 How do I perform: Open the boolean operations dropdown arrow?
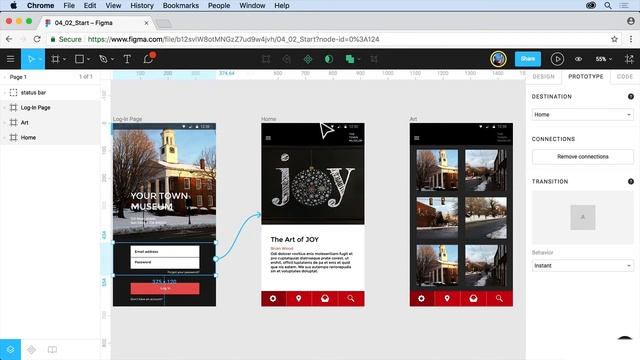pos(359,60)
